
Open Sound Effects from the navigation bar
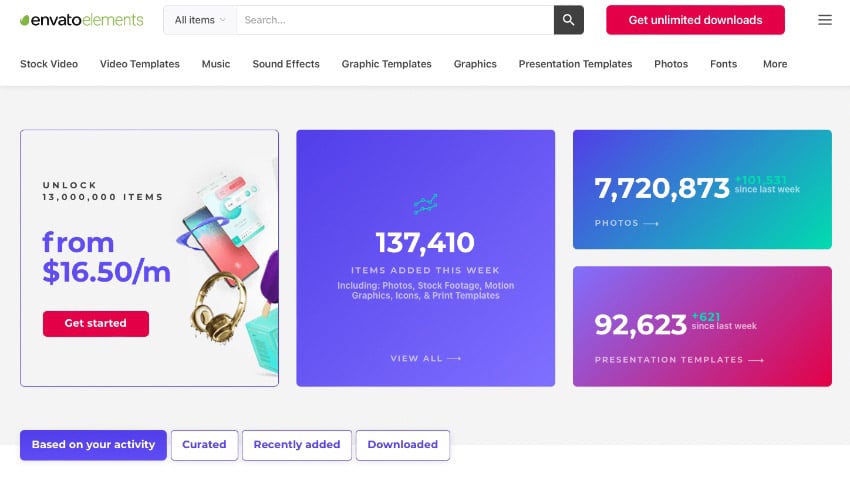point(286,64)
